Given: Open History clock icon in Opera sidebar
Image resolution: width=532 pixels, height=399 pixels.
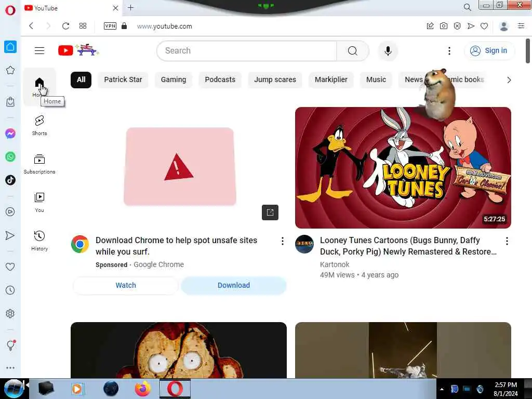Looking at the screenshot, I should click(x=10, y=290).
